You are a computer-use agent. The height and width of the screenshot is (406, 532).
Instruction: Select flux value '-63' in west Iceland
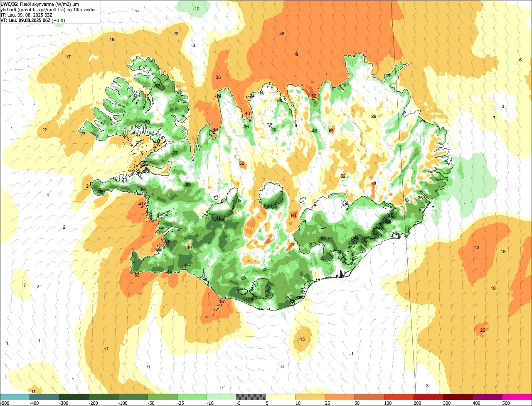point(187,185)
